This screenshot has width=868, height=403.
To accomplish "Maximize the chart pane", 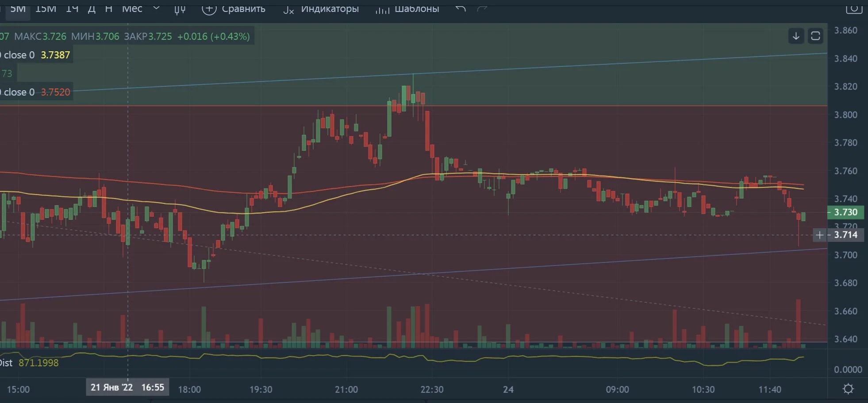I will point(815,36).
